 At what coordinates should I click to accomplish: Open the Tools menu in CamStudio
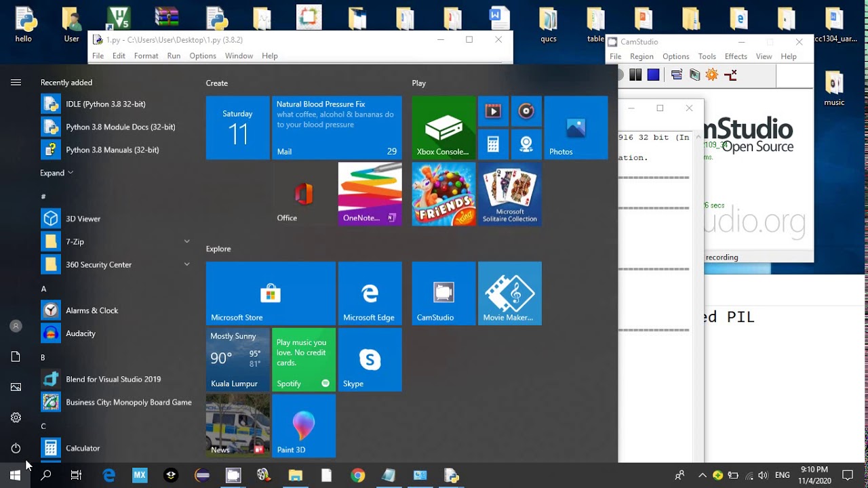coord(707,56)
